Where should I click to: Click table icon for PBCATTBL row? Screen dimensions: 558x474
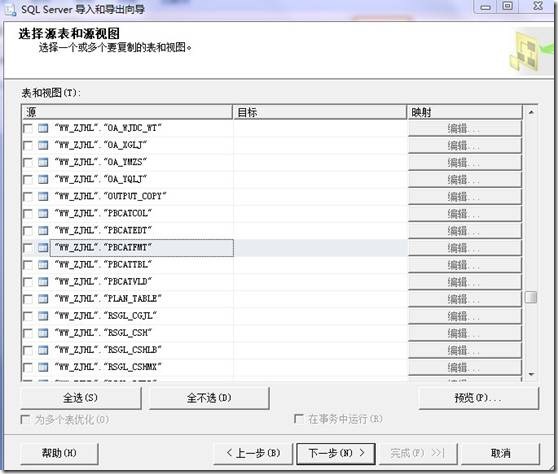(x=43, y=265)
